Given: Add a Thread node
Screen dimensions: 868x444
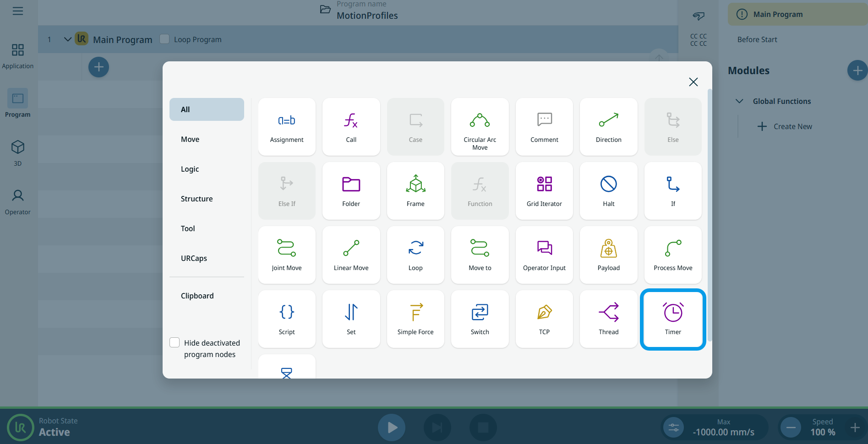Looking at the screenshot, I should [608, 319].
